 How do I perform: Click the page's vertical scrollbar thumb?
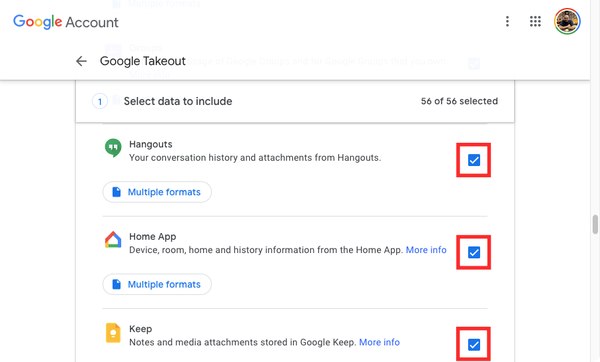click(x=595, y=224)
